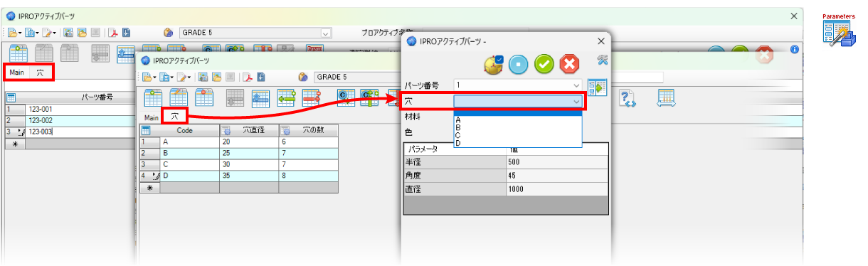The image size is (868, 266).
Task: Click 穴直径 value 25 in row B
Action: click(248, 153)
